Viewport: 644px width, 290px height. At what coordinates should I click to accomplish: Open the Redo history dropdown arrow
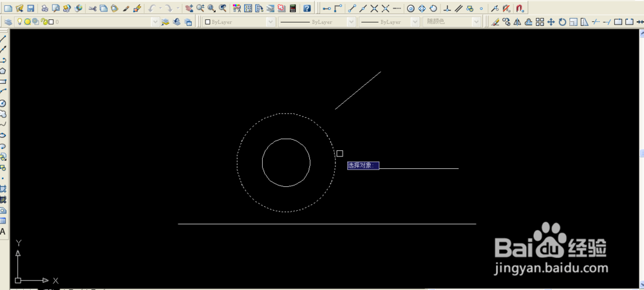(178, 8)
